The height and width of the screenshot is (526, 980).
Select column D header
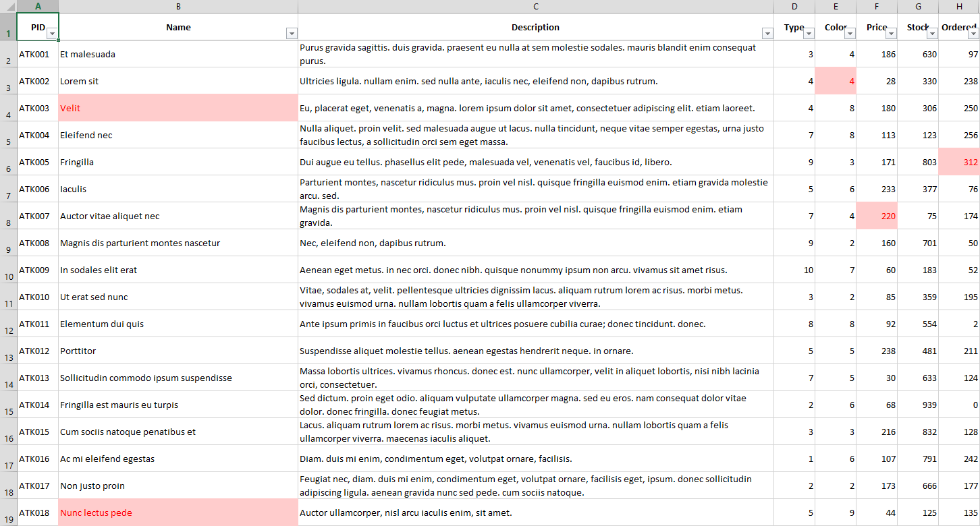[794, 6]
